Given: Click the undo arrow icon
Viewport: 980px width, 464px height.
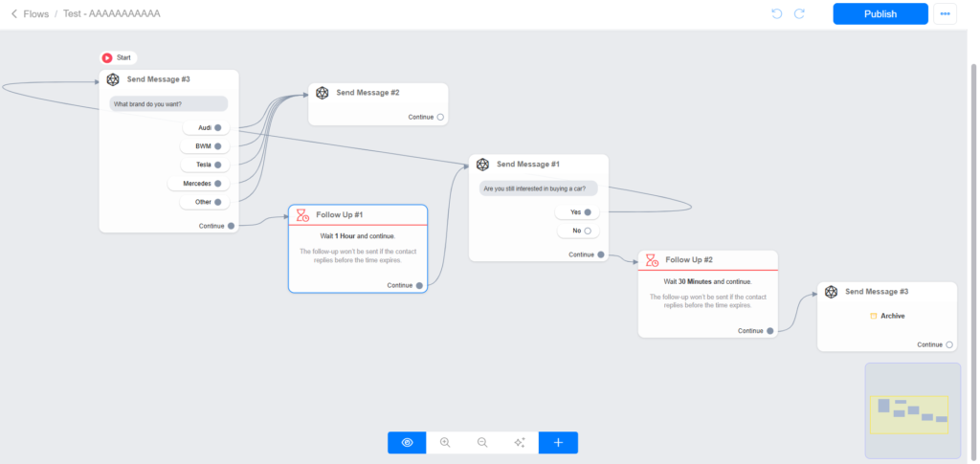Looking at the screenshot, I should 777,14.
